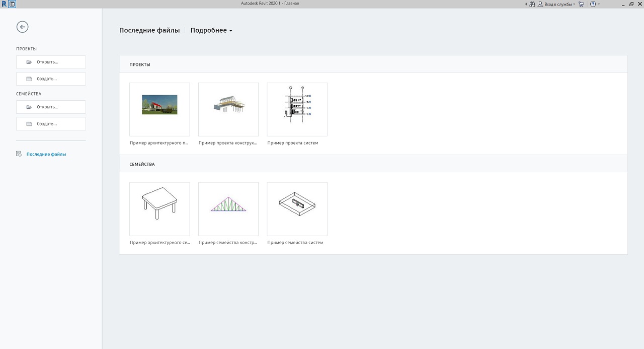This screenshot has width=644, height=349.
Task: Click the Home view icon in title bar
Action: coord(12,4)
